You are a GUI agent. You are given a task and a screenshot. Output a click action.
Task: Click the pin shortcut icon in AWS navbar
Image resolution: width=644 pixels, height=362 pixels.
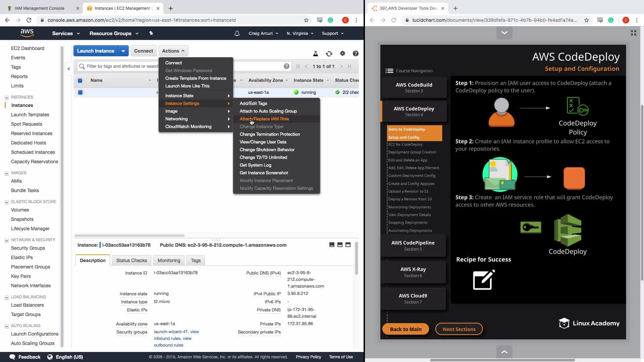pos(151,33)
